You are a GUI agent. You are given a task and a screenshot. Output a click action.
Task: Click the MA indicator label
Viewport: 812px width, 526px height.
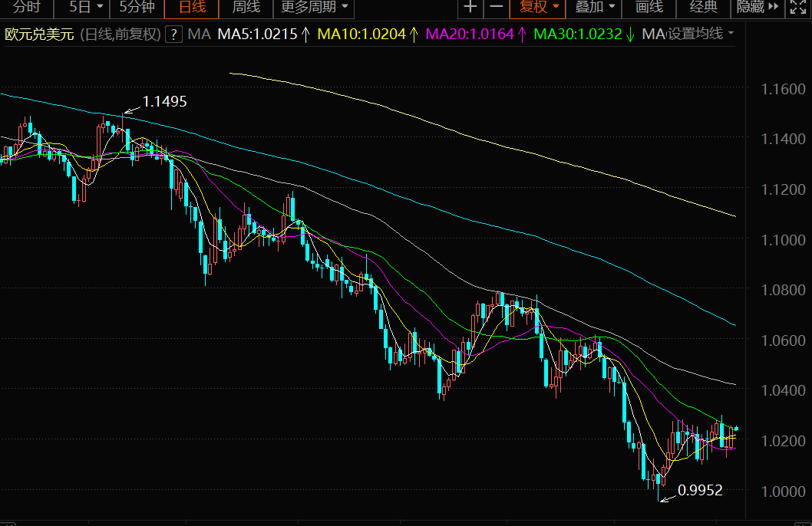(199, 35)
